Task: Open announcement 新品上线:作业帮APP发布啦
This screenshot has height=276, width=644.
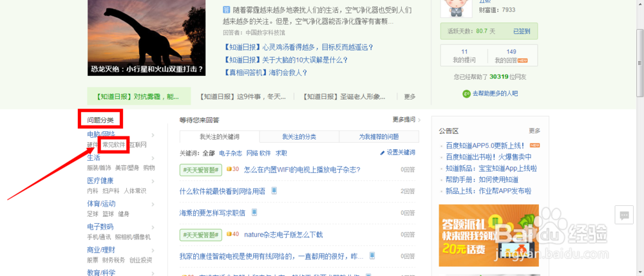Action: tap(488, 191)
